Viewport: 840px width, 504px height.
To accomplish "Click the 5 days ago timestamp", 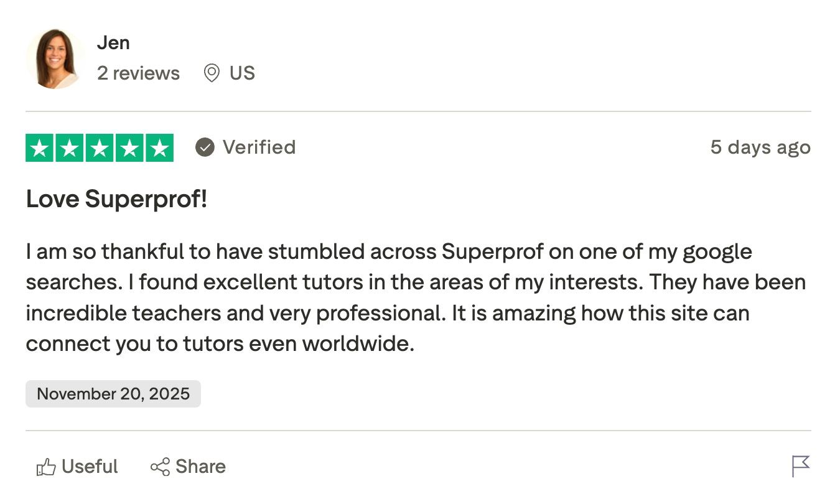I will (760, 147).
